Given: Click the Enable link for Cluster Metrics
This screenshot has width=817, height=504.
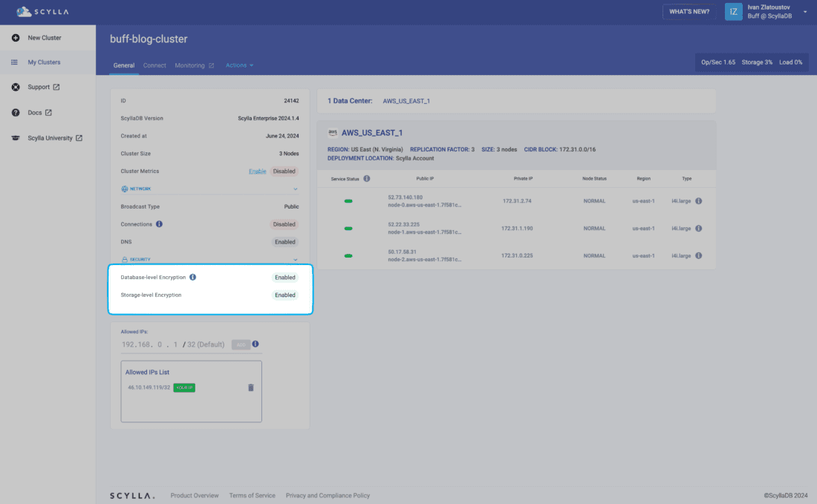Looking at the screenshot, I should [257, 171].
